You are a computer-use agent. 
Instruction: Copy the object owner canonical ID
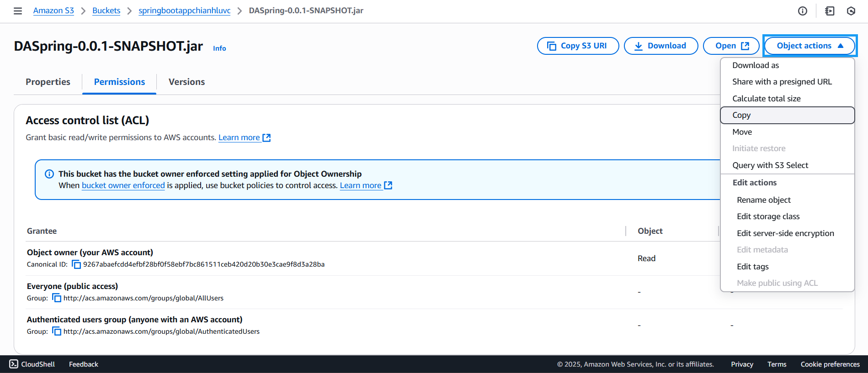click(76, 265)
